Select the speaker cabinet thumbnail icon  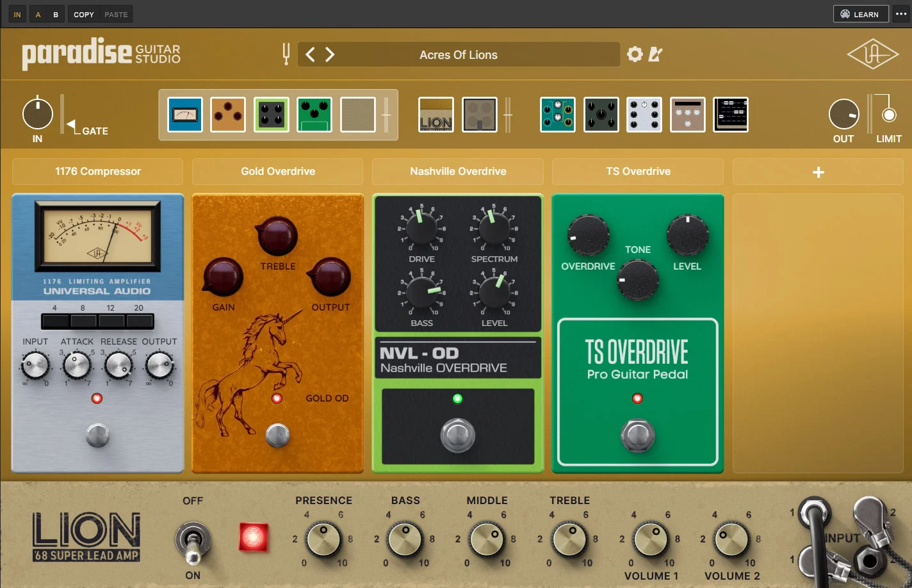(x=480, y=115)
